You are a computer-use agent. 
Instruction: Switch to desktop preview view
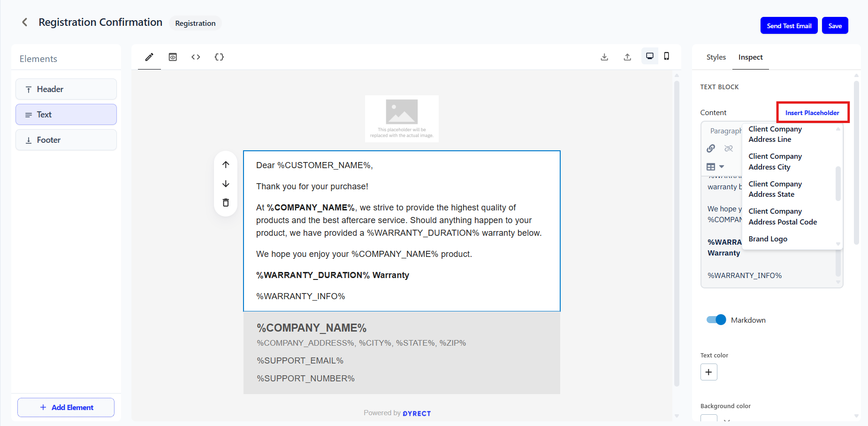[650, 56]
